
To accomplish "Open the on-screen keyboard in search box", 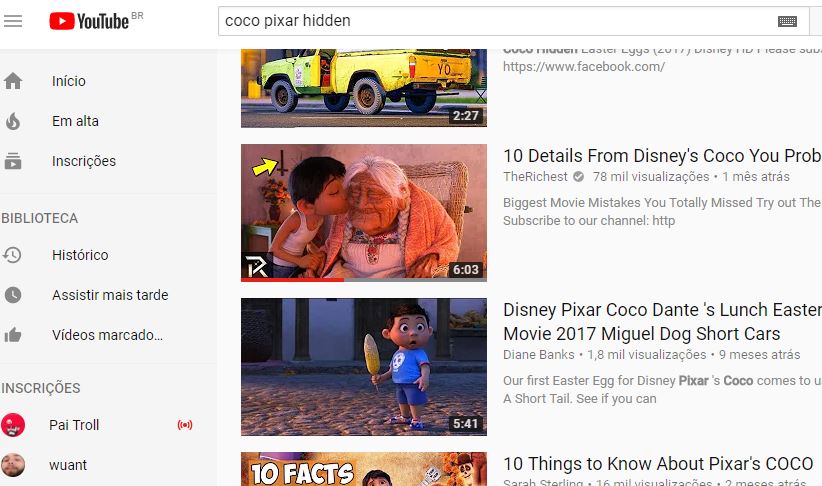I will tap(787, 21).
